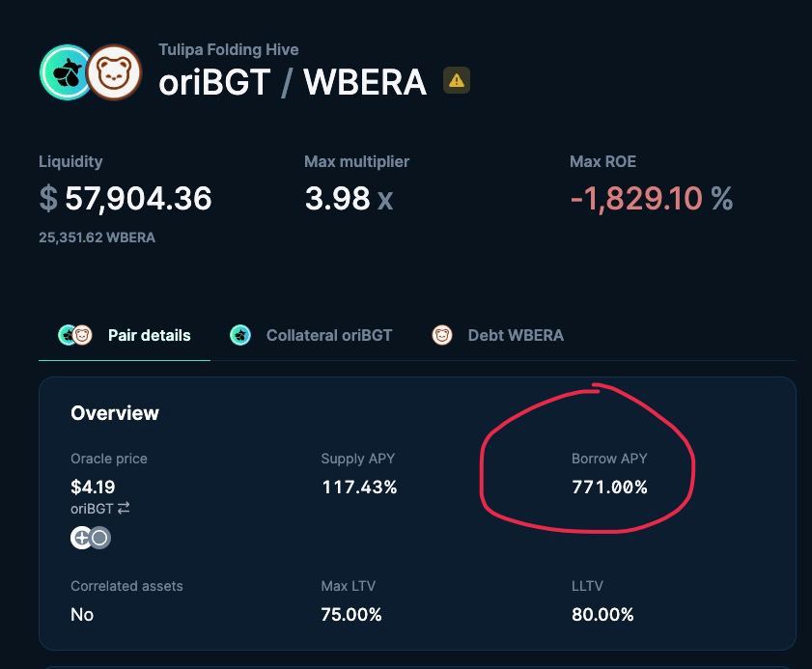The height and width of the screenshot is (669, 812).
Task: Click the Liquidity label
Action: point(70,161)
